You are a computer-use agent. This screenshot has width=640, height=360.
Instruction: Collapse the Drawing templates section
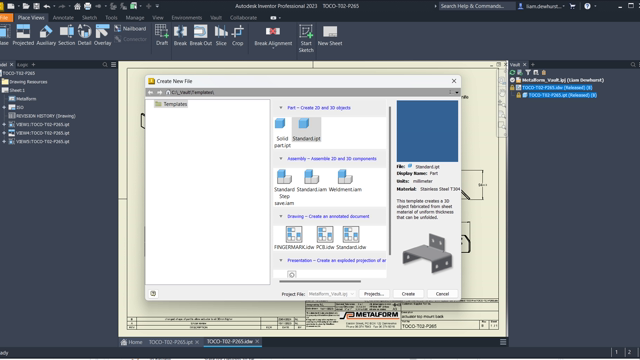point(281,216)
